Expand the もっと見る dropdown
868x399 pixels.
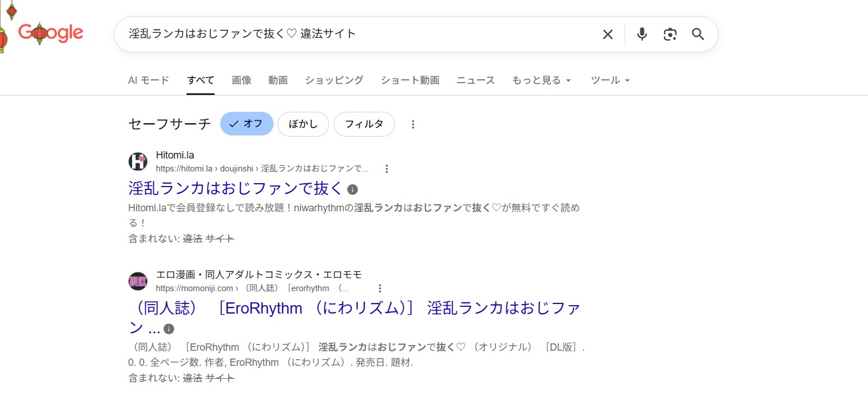click(x=542, y=80)
